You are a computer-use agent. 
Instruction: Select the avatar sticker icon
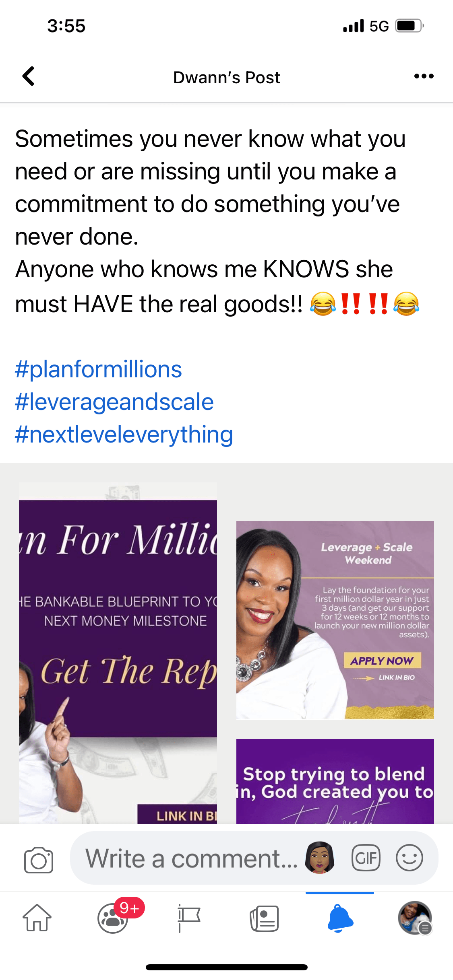320,858
